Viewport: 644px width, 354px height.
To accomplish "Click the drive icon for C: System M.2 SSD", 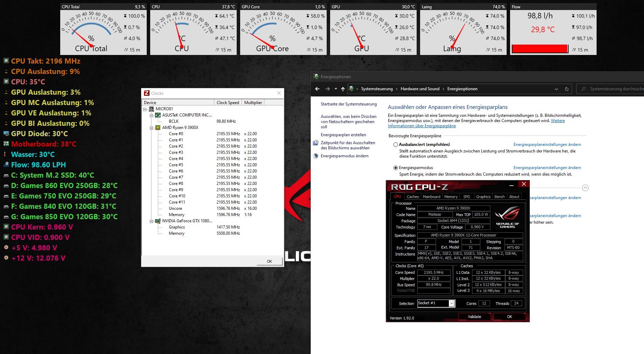I will pyautogui.click(x=6, y=175).
